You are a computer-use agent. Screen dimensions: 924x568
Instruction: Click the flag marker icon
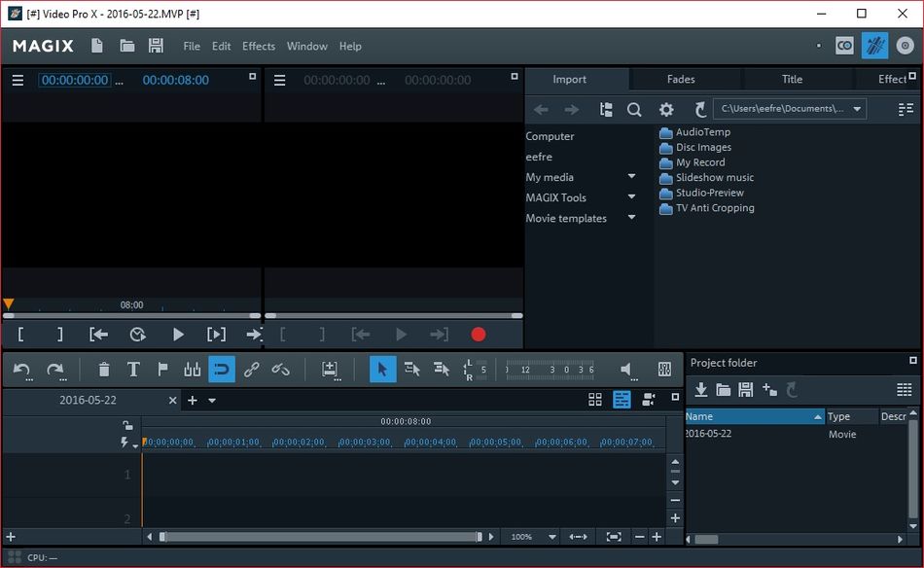tap(162, 370)
